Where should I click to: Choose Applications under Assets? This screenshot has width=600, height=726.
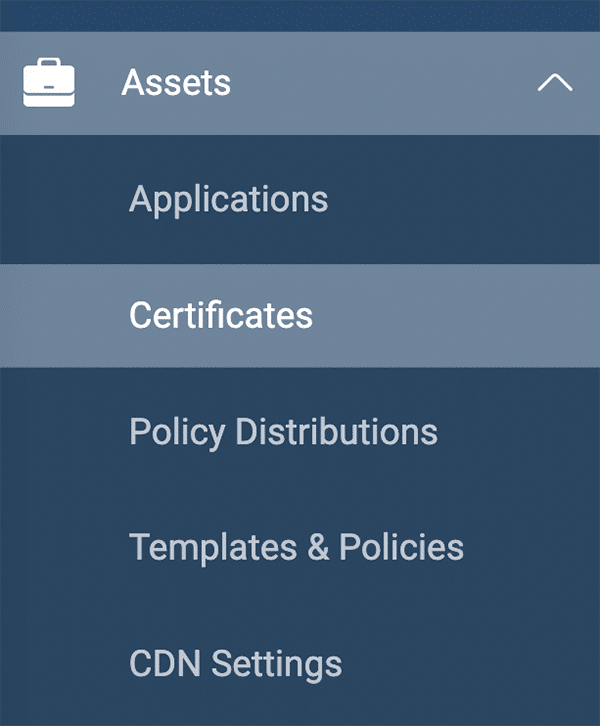click(228, 199)
